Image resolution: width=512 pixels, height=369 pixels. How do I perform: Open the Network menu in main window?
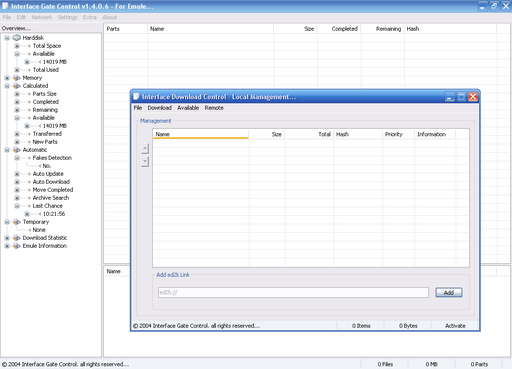point(42,17)
